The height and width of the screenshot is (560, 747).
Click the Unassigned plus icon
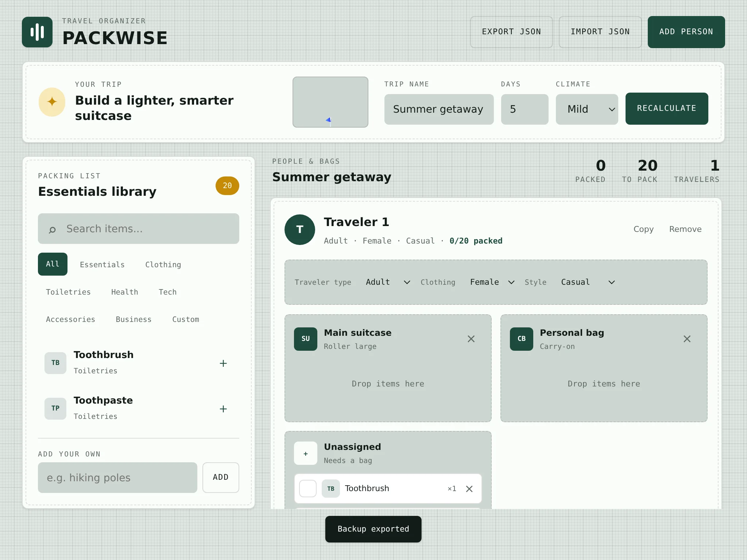[x=306, y=454]
